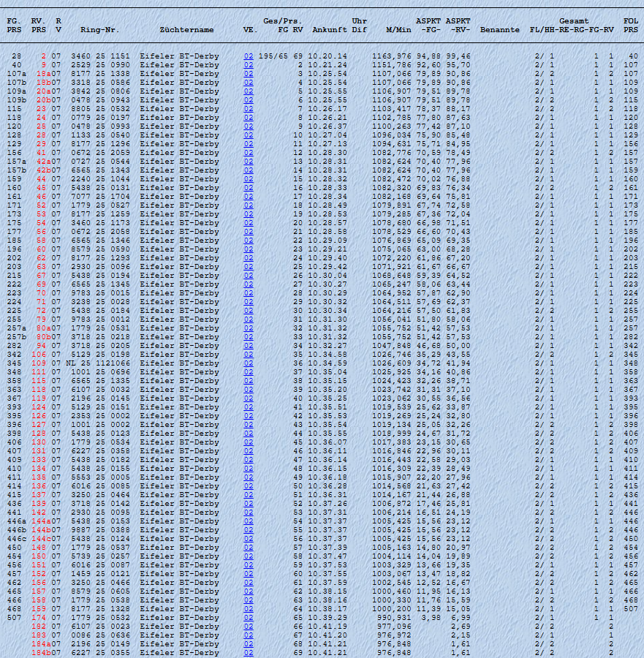Open the 02 link for ring 3460 25 1151

[x=249, y=56]
